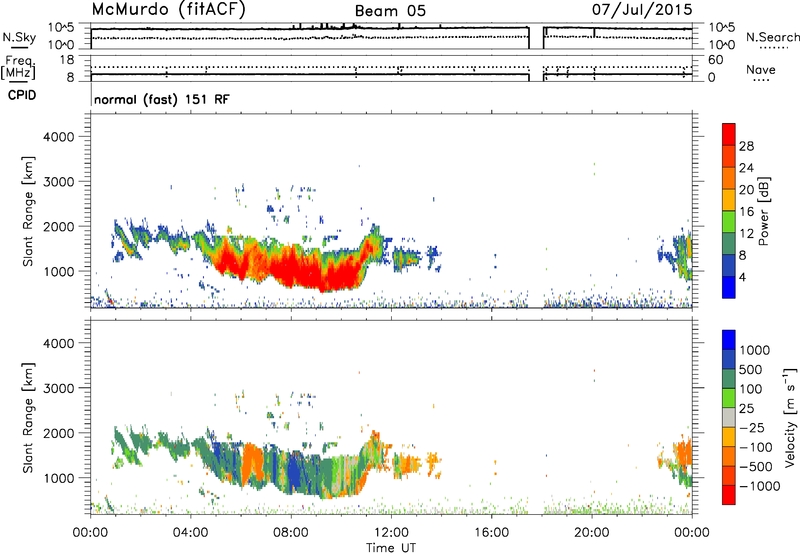Click the Slant Range [km] label of velocity panel
The width and height of the screenshot is (800, 554).
28,418
